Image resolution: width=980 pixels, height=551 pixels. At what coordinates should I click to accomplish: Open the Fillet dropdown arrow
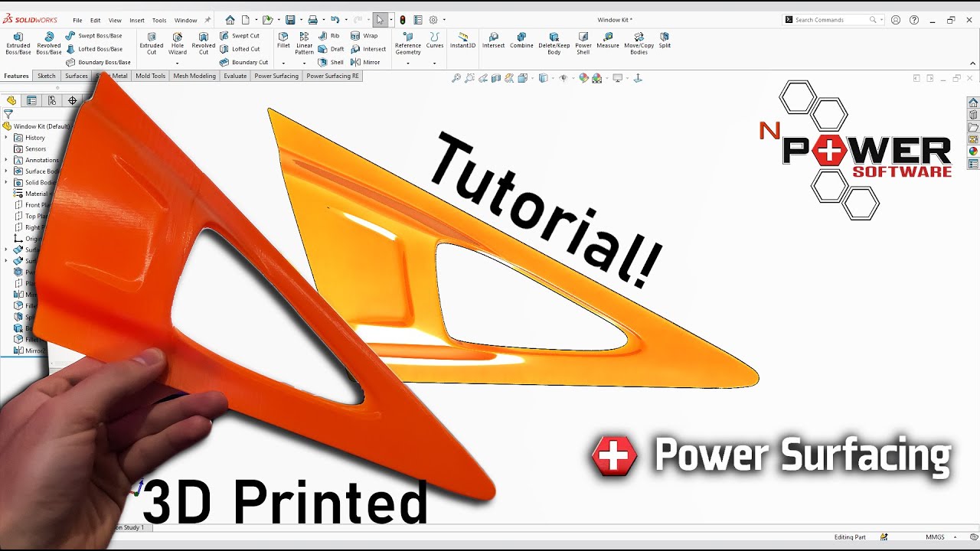(283, 63)
